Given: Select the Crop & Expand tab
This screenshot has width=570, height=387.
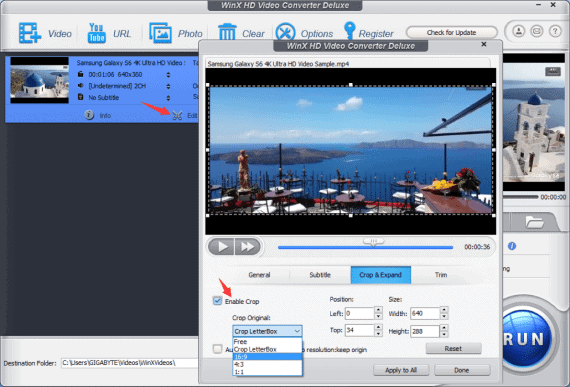Looking at the screenshot, I should coord(381,275).
